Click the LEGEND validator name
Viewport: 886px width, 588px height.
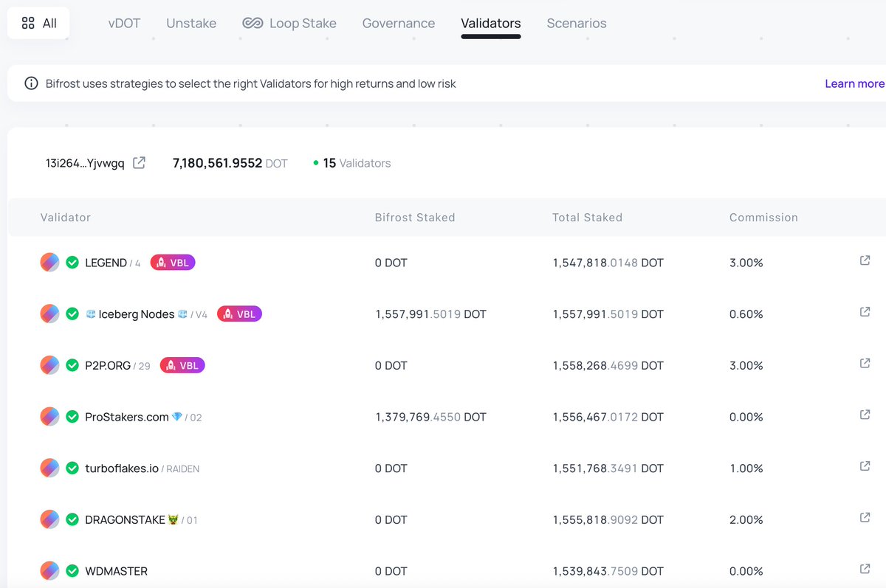tap(106, 263)
